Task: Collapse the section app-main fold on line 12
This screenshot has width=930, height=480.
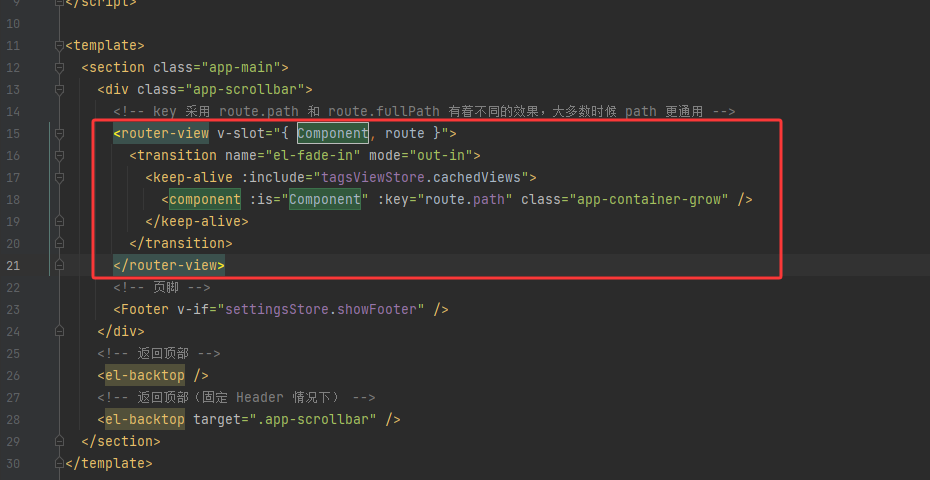Action: coord(59,68)
